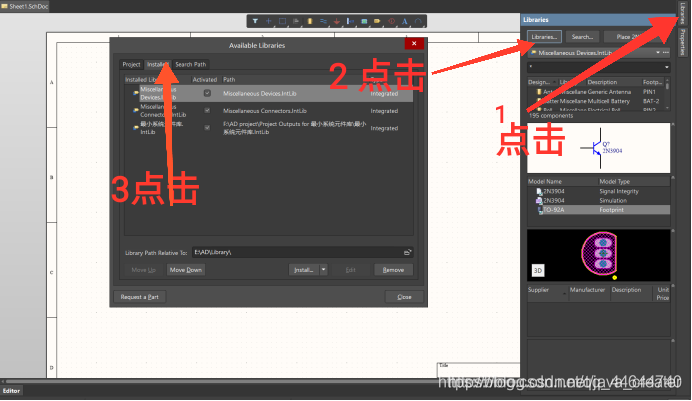Click the 3D view button on footprint preview
The width and height of the screenshot is (692, 401).
[538, 270]
